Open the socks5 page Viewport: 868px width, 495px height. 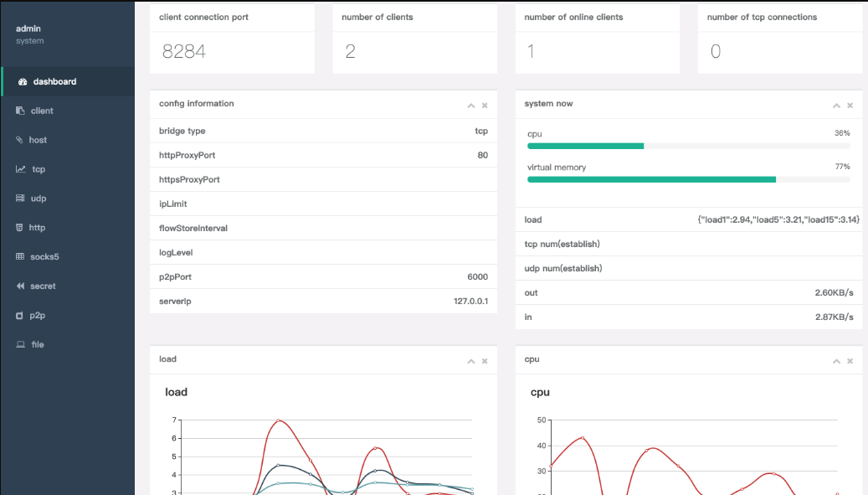(x=68, y=256)
